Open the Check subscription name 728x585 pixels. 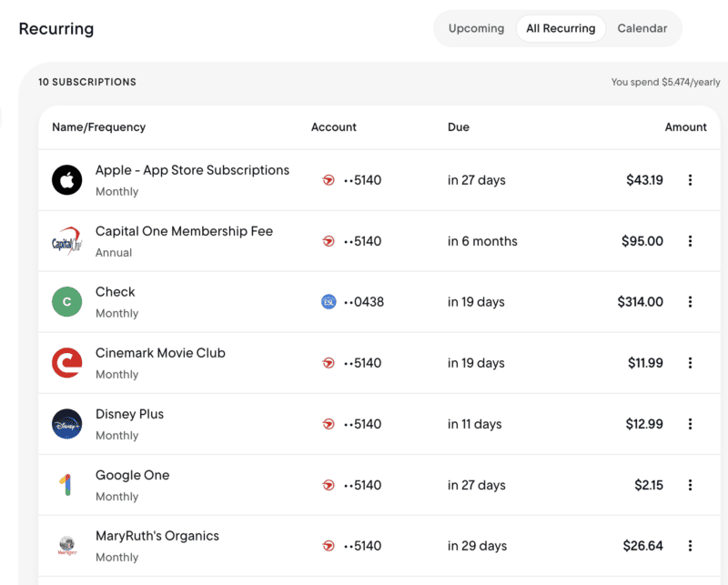click(116, 292)
